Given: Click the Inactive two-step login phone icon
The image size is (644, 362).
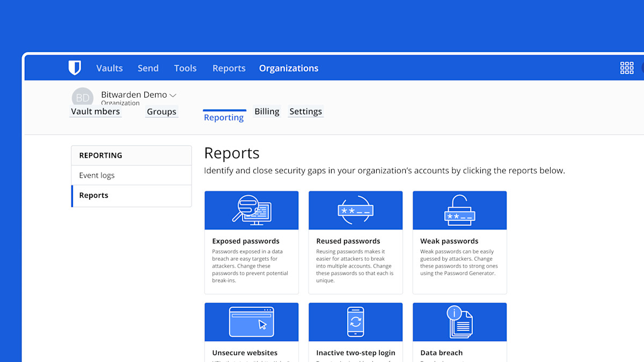Looking at the screenshot, I should pos(355,322).
